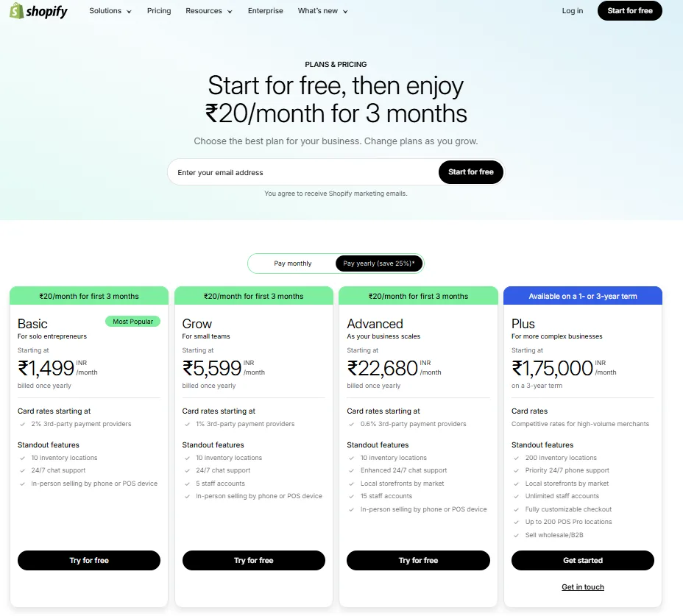Click checkmark icon next to 5 staff accounts
683x616 pixels.
coord(188,484)
